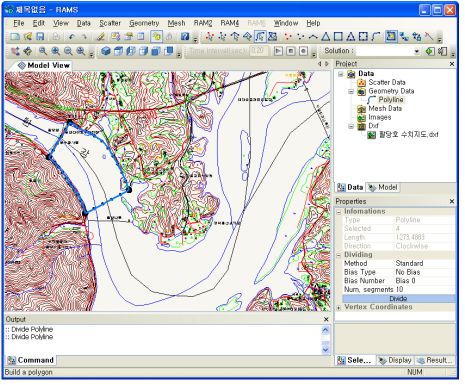Save the project with the floppy disk icon
Viewport: 465px width, 385px height.
click(x=40, y=36)
